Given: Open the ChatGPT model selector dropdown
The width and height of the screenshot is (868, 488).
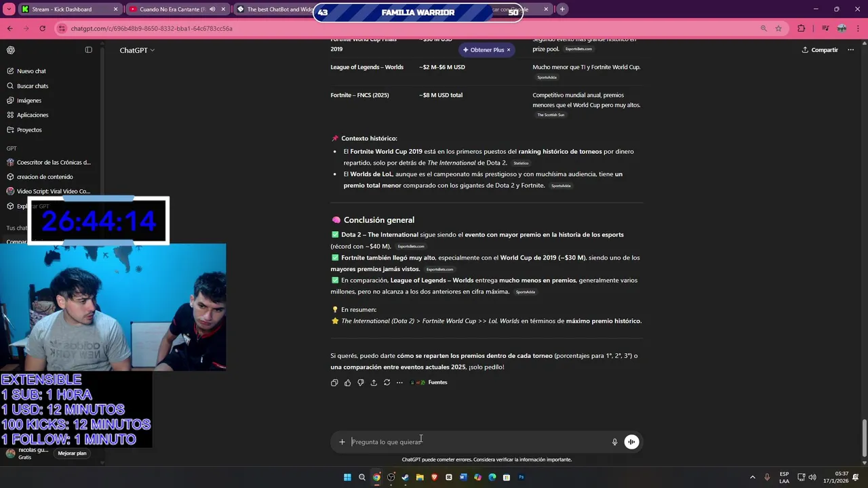Looking at the screenshot, I should 137,50.
